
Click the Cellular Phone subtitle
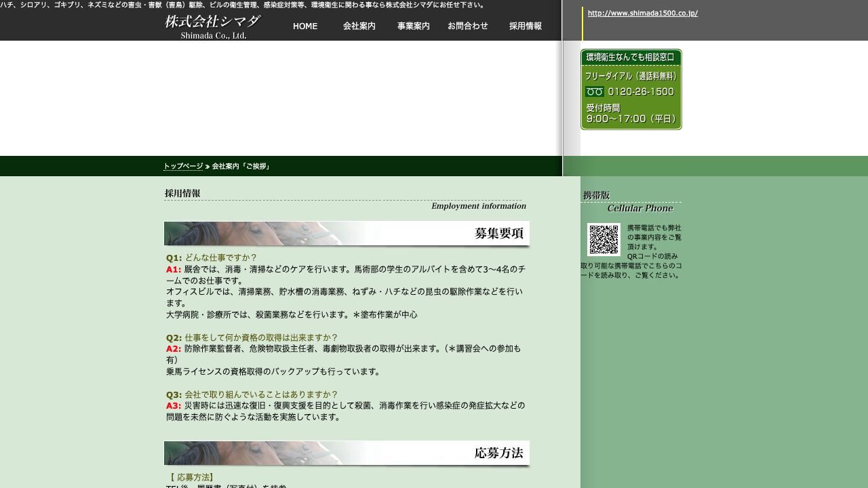(640, 208)
